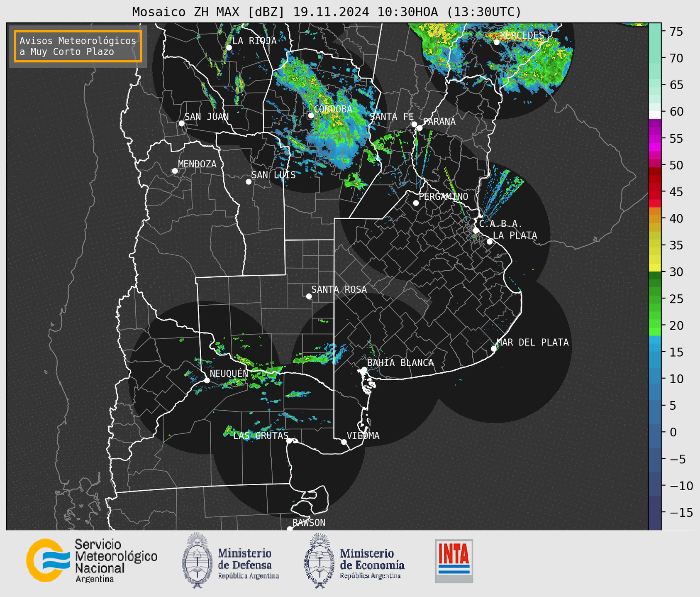This screenshot has width=700, height=597.
Task: Click the Ministerio de Economía emblem
Action: (320, 560)
